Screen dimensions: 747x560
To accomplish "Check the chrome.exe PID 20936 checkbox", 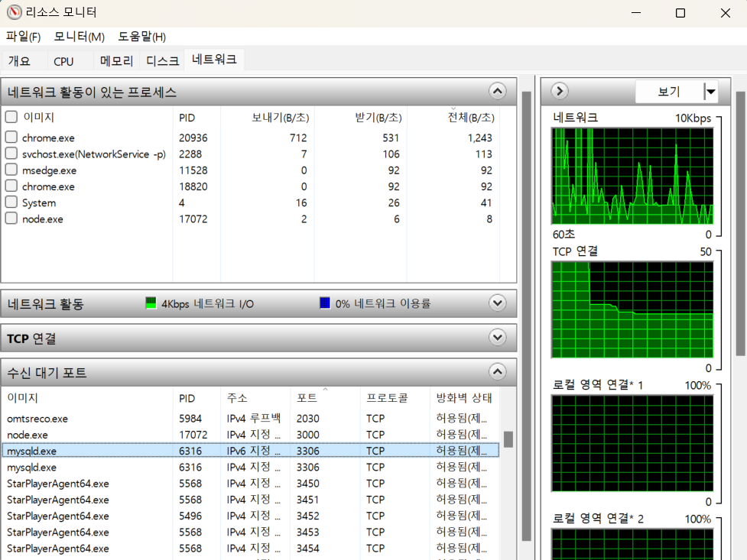I will point(11,138).
